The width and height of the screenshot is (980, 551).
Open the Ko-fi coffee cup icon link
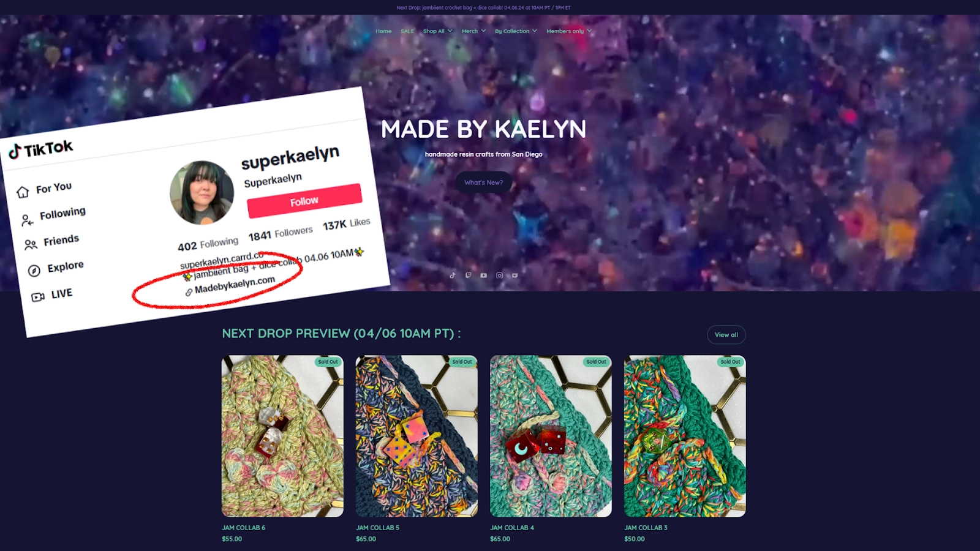[x=515, y=275]
